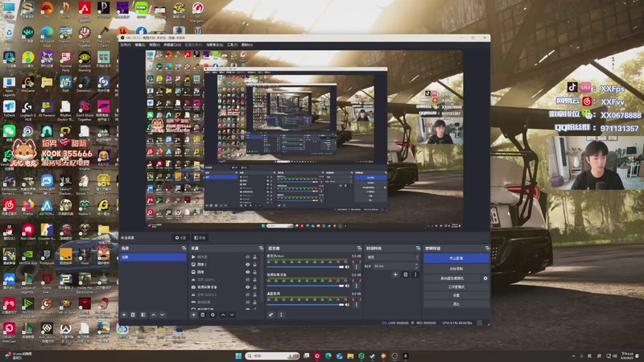Open the mixer options three-dot menu at bottom

pyautogui.click(x=281, y=315)
